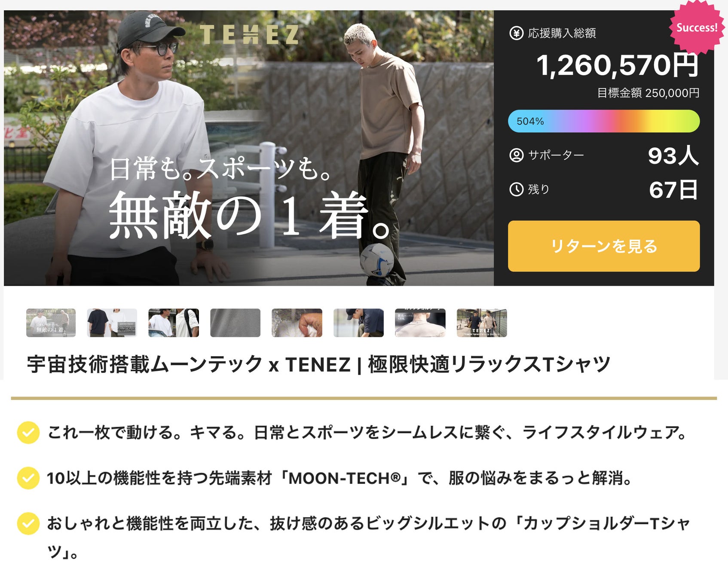Click the pink Success! badge
Viewport: 728px width, 580px height.
pyautogui.click(x=697, y=27)
